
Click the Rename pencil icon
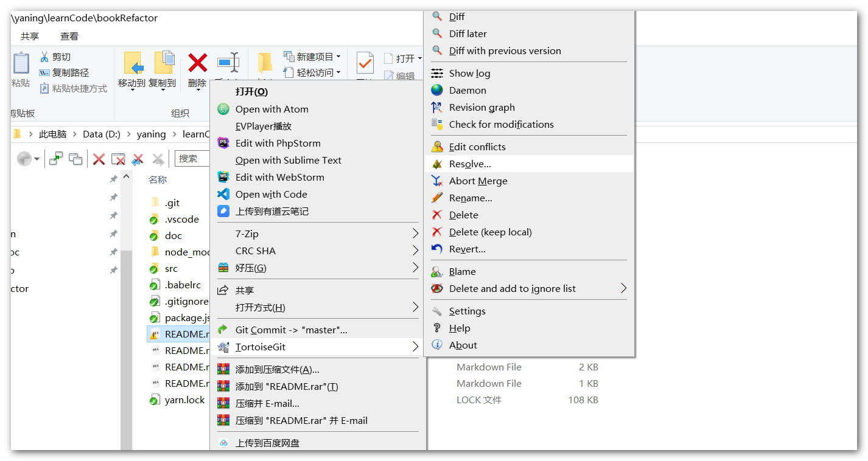(437, 198)
